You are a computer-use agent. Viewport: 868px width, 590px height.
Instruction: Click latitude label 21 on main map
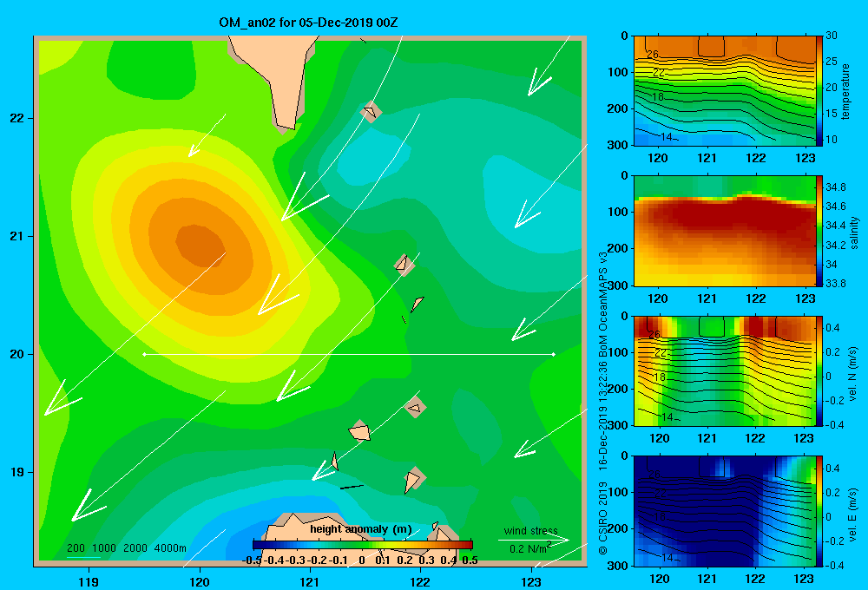pos(17,236)
